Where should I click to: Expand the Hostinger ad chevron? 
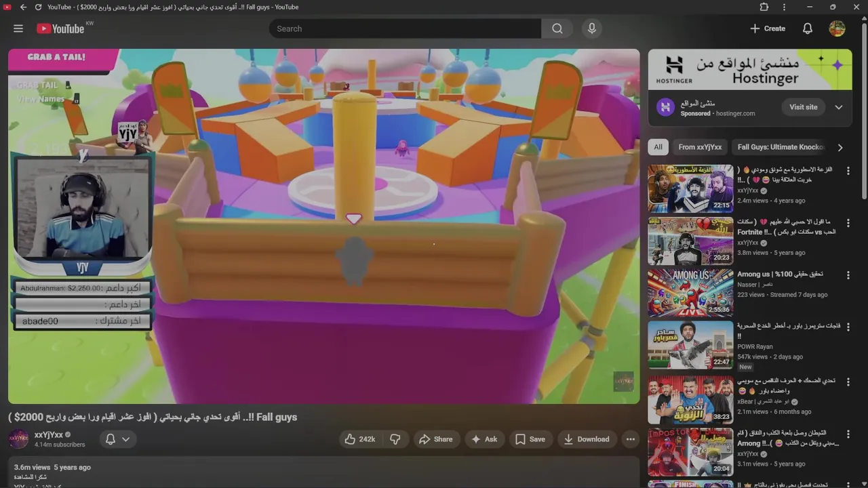(839, 107)
